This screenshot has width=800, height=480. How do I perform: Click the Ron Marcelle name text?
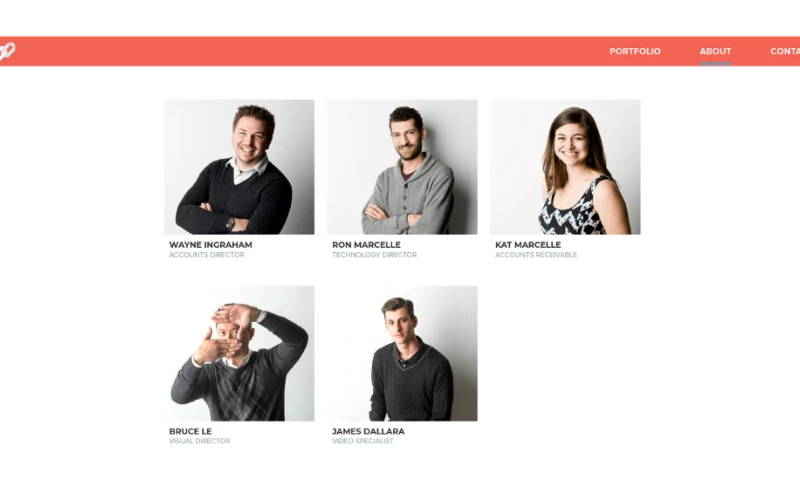(366, 245)
